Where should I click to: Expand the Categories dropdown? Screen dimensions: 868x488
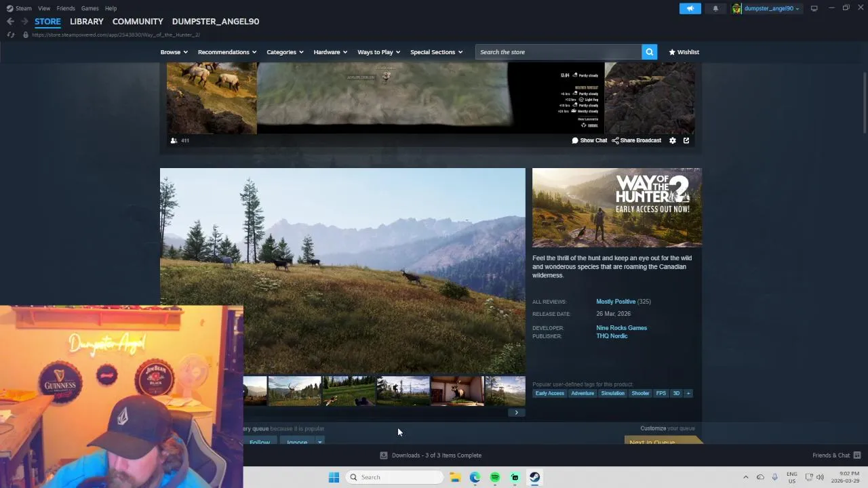[285, 52]
